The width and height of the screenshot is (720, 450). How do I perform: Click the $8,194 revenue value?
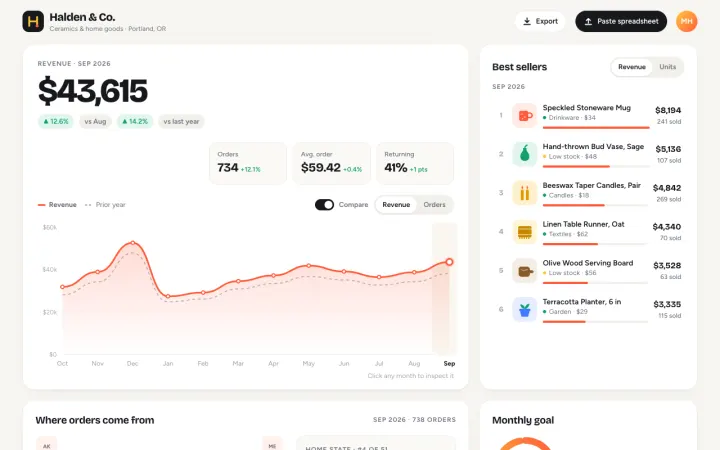coord(668,110)
